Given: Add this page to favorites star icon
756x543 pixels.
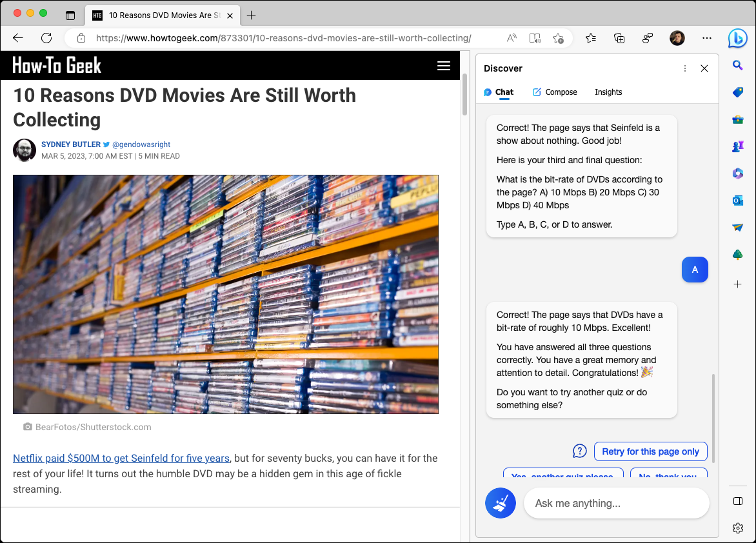Looking at the screenshot, I should click(x=558, y=38).
